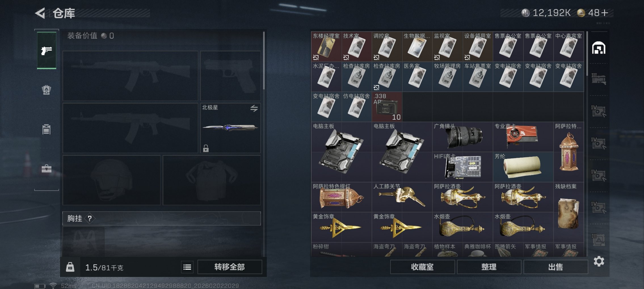
Task: Click the 胸挂 question mark help icon
Action: pos(90,218)
